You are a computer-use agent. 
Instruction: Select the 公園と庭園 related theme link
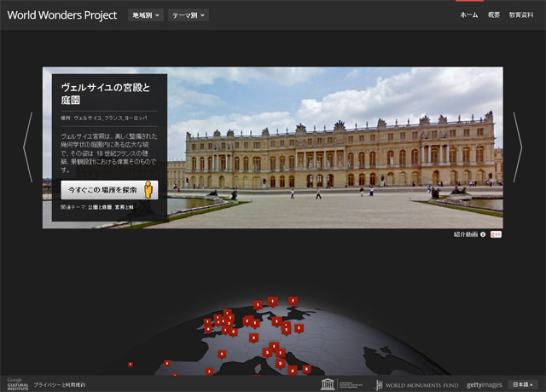click(100, 207)
